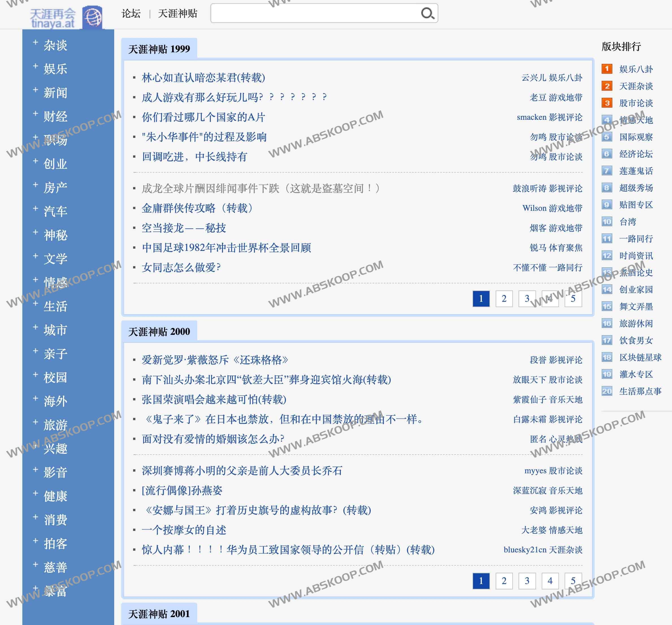Click the Tianya globe logo icon

92,17
